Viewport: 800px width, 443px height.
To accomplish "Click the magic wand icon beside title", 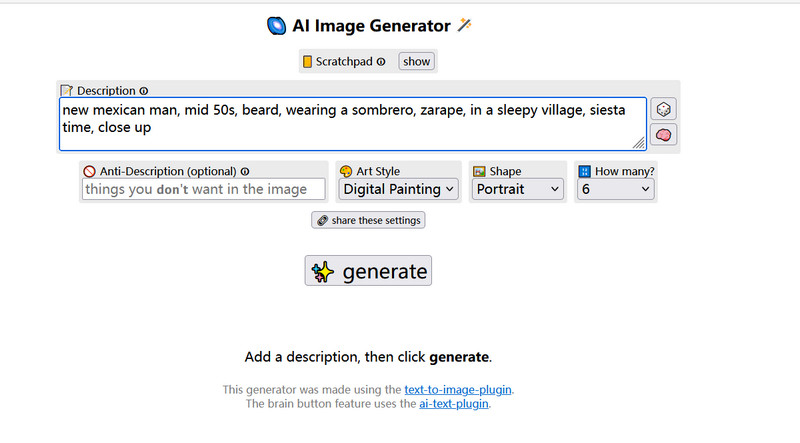I will click(465, 25).
